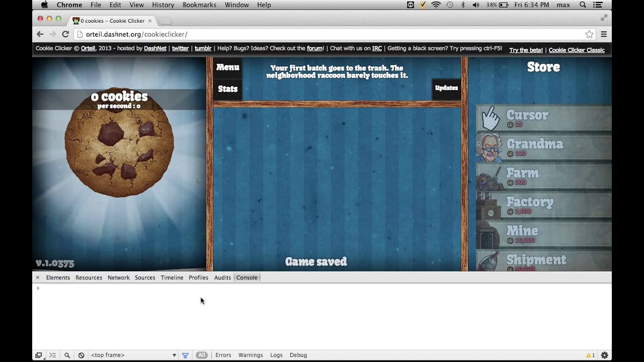Image resolution: width=644 pixels, height=362 pixels.
Task: Select the All log filter
Action: coord(202,355)
